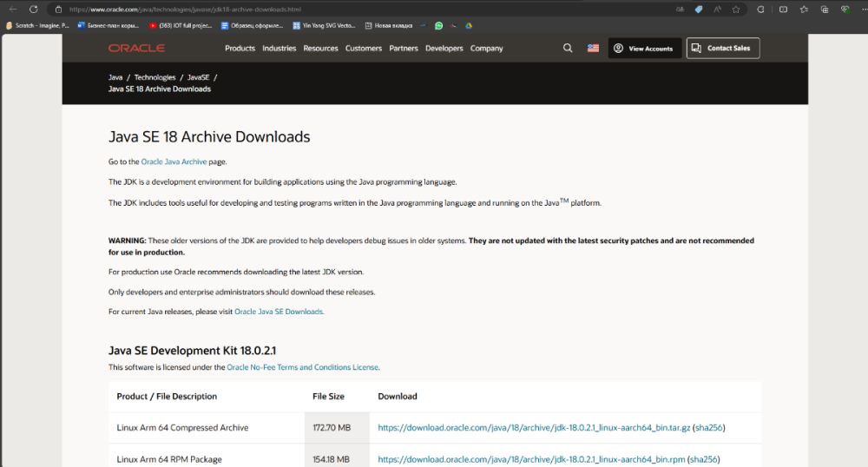This screenshot has width=868, height=467.
Task: Open the Oracle Java Archive link
Action: click(x=174, y=162)
